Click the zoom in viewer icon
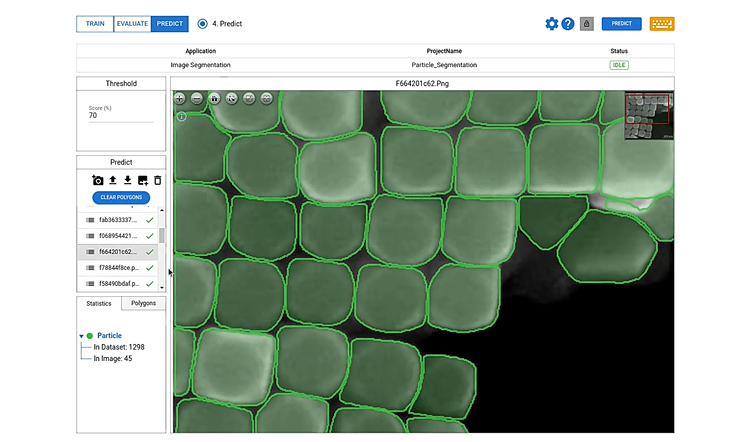 pyautogui.click(x=180, y=98)
